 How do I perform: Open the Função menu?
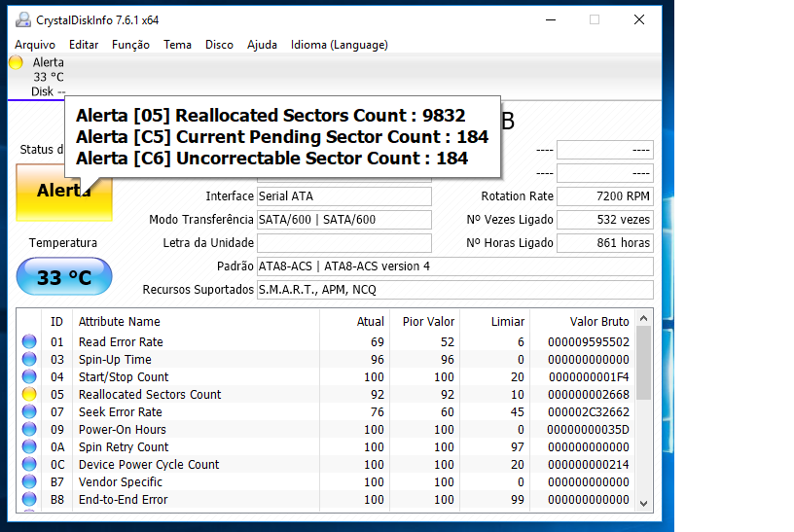[130, 45]
